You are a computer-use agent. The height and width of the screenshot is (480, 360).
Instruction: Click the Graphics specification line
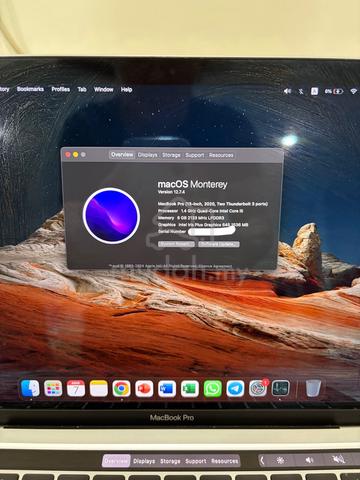pyautogui.click(x=203, y=225)
